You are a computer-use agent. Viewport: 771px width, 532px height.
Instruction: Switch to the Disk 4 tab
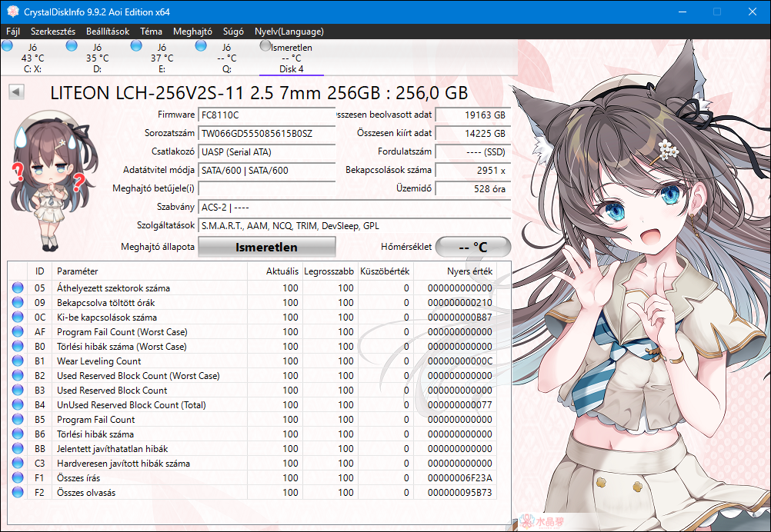[291, 58]
